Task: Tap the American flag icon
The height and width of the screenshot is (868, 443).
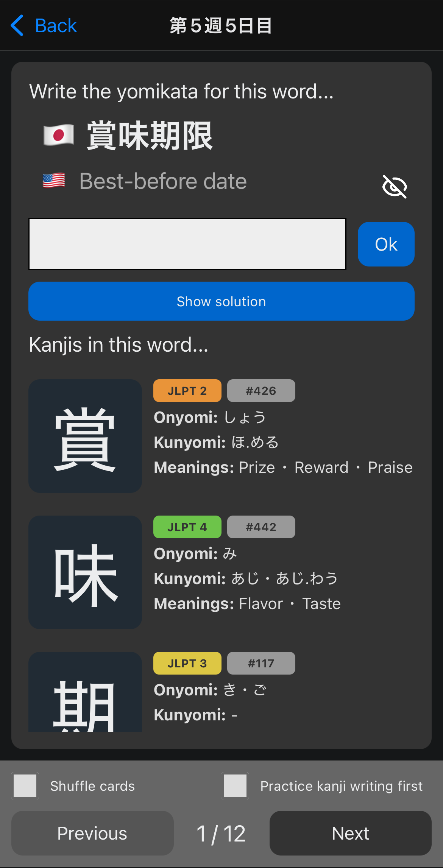Action: coord(53,181)
